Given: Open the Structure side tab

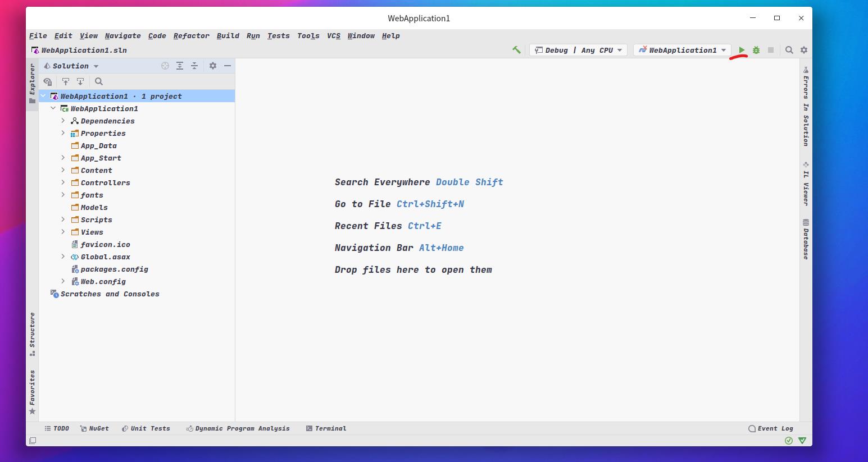Looking at the screenshot, I should (x=32, y=334).
